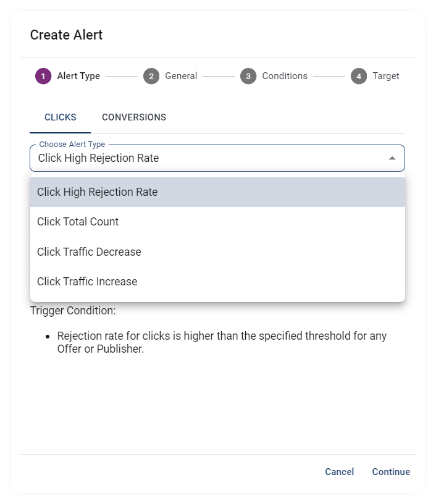The height and width of the screenshot is (504, 436).
Task: Select Click Traffic Decrease alert type
Action: (x=90, y=251)
